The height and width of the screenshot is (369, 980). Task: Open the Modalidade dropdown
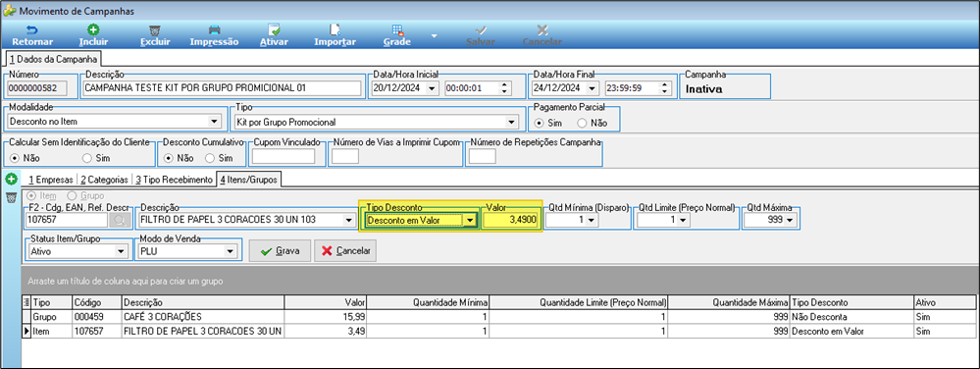[x=215, y=122]
